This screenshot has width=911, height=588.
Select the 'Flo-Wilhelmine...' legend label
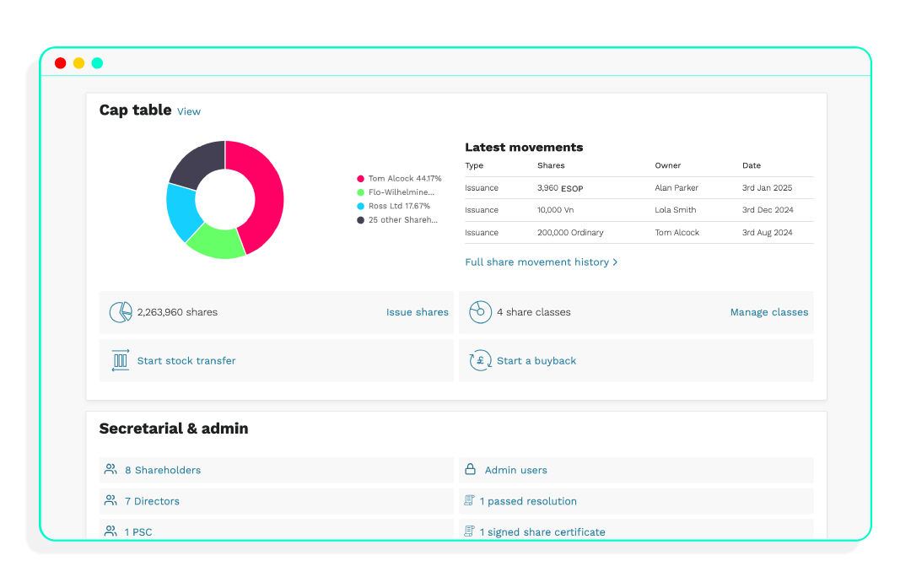tap(402, 192)
